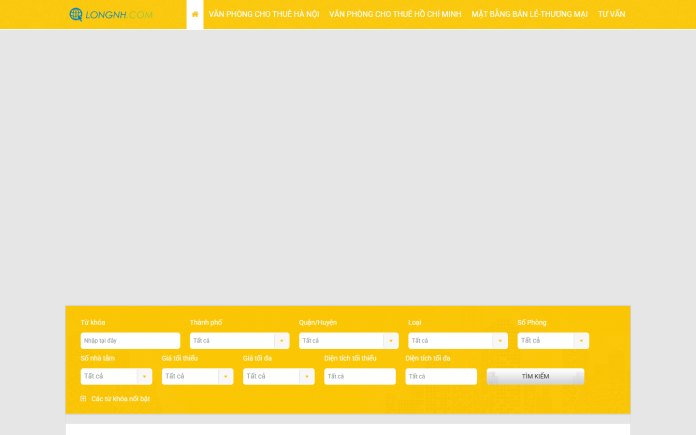The height and width of the screenshot is (435, 696).
Task: Open the Giá tối đa dropdown
Action: point(279,376)
